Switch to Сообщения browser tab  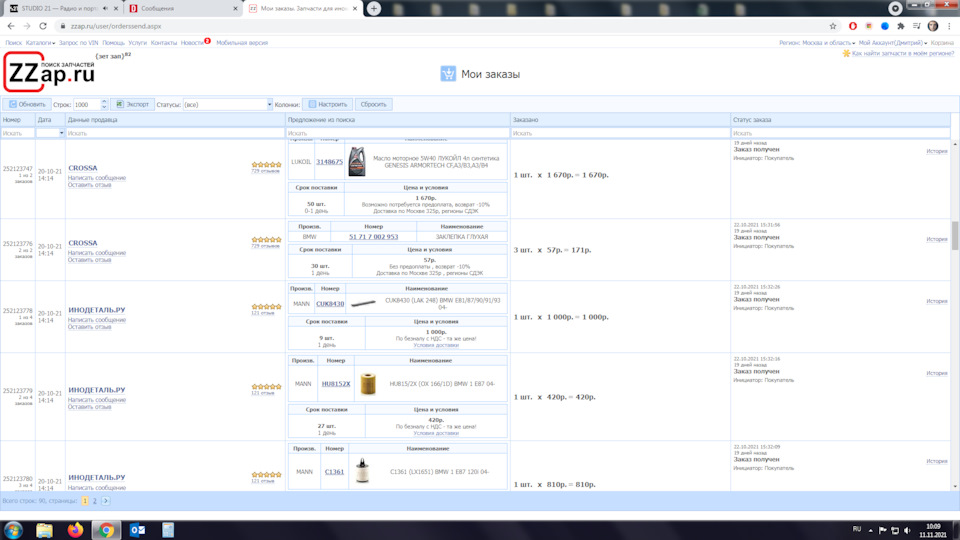point(182,9)
